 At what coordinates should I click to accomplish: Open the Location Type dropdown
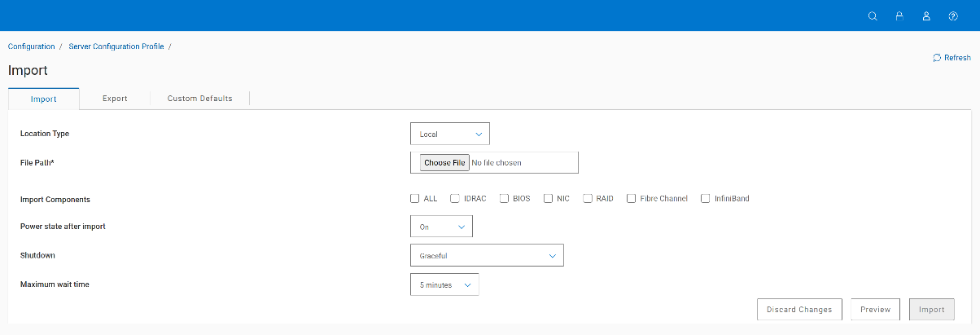(450, 134)
